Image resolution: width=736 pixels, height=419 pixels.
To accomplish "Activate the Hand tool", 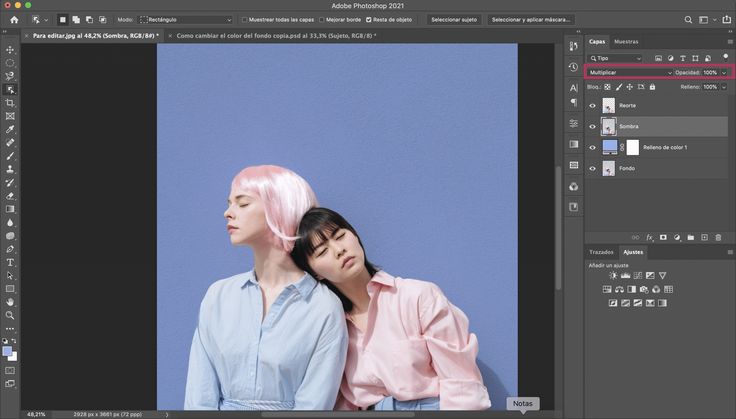I will tap(10, 302).
